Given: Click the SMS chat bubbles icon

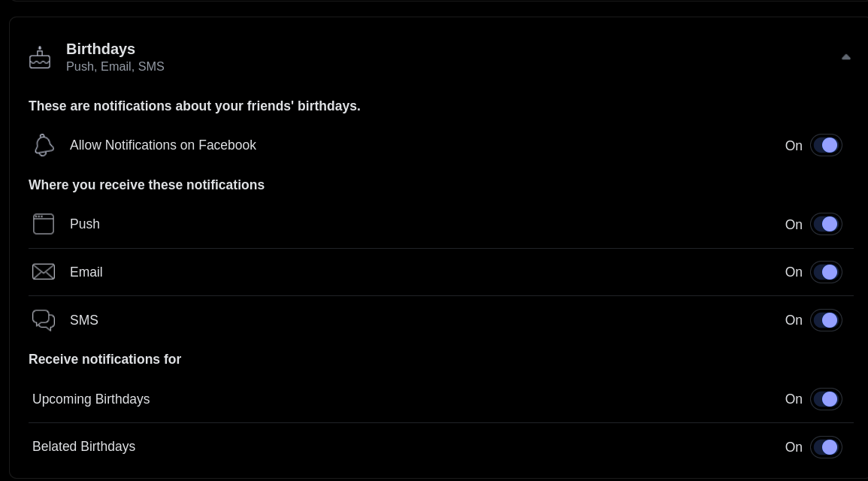Looking at the screenshot, I should pyautogui.click(x=43, y=320).
